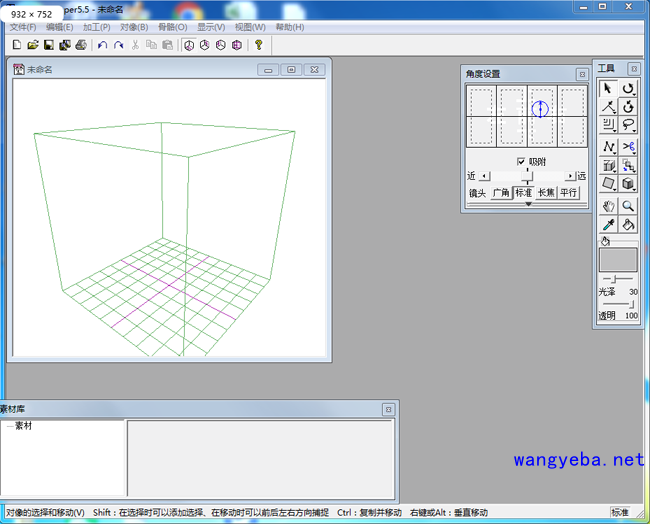This screenshot has width=650, height=524.
Task: Open the 骨骼(O) menu
Action: (x=172, y=27)
